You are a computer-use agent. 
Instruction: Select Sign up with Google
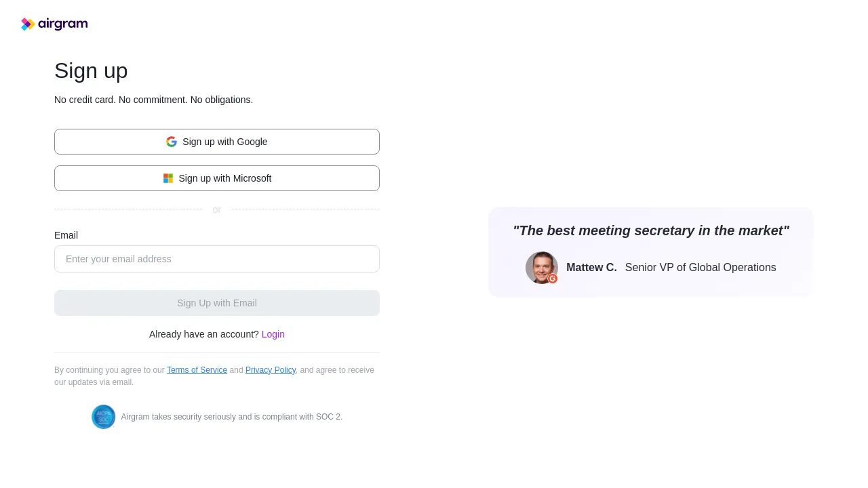[217, 142]
